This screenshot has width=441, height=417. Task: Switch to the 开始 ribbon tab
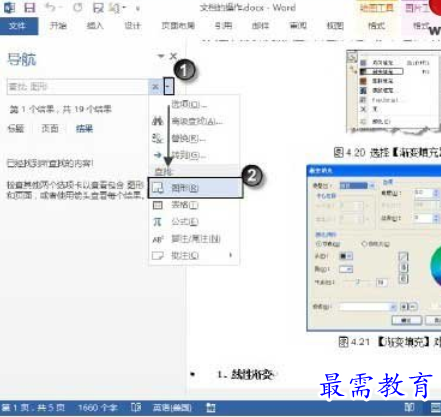tap(58, 26)
